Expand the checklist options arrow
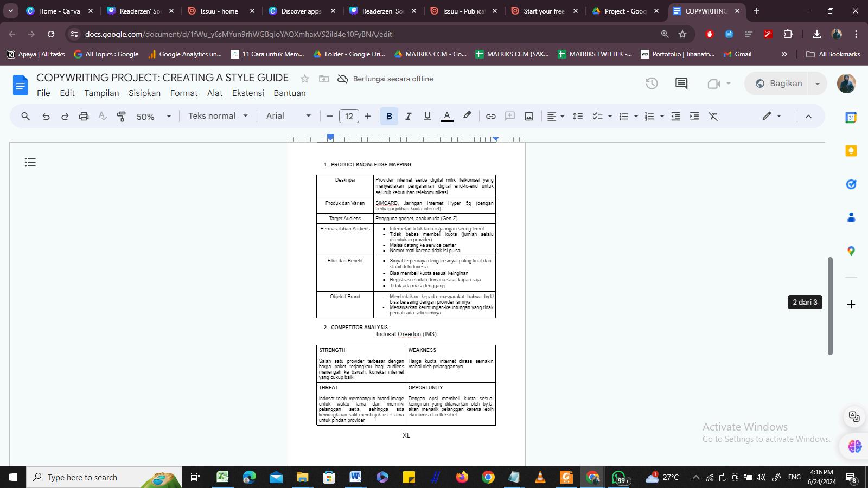Screen dimensions: 868x488 pos(610,116)
